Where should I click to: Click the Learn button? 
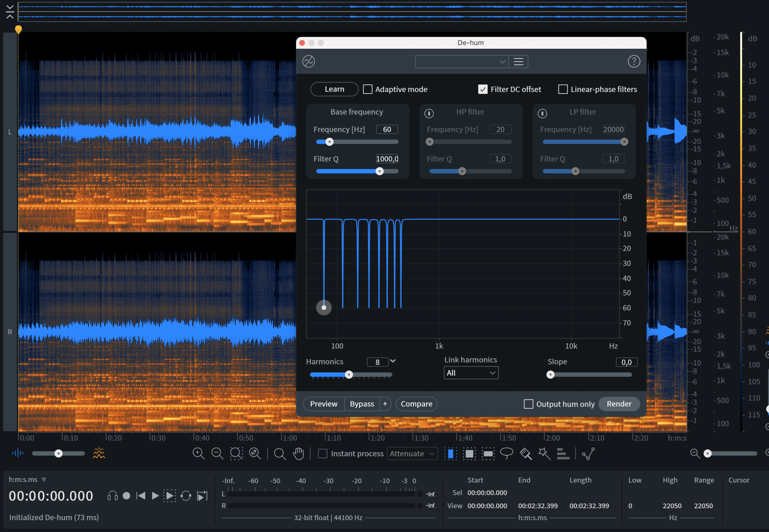pyautogui.click(x=334, y=89)
